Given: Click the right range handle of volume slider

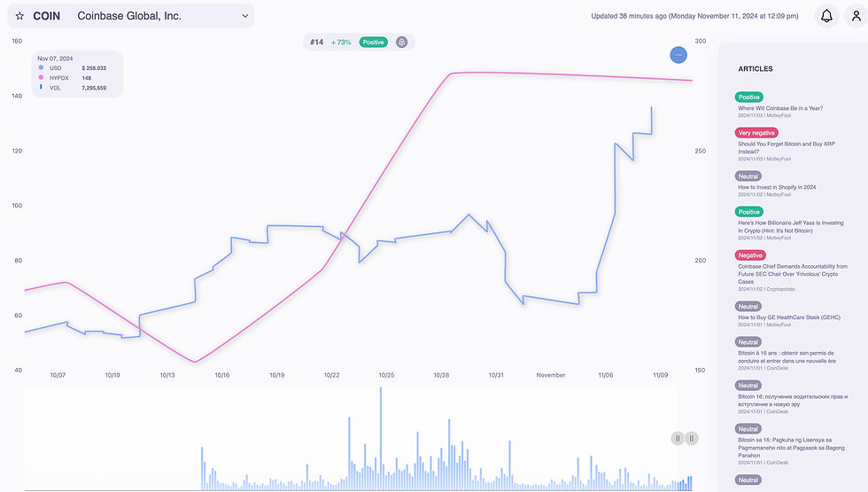Looking at the screenshot, I should click(x=692, y=438).
